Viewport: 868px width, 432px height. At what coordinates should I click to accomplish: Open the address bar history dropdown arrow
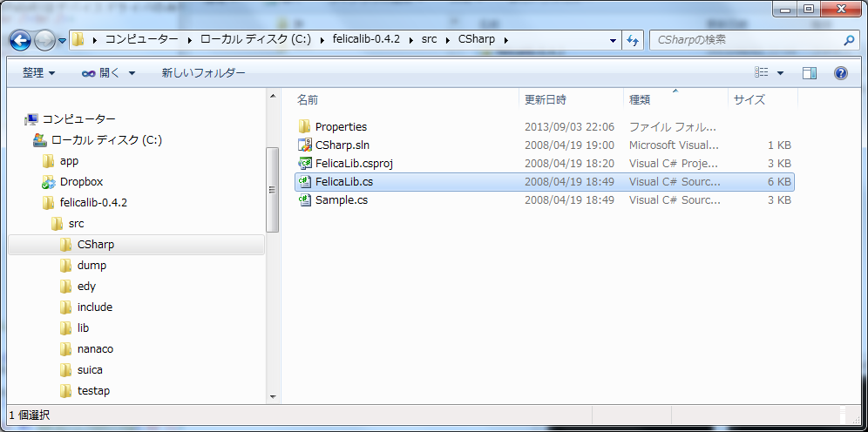coord(613,40)
